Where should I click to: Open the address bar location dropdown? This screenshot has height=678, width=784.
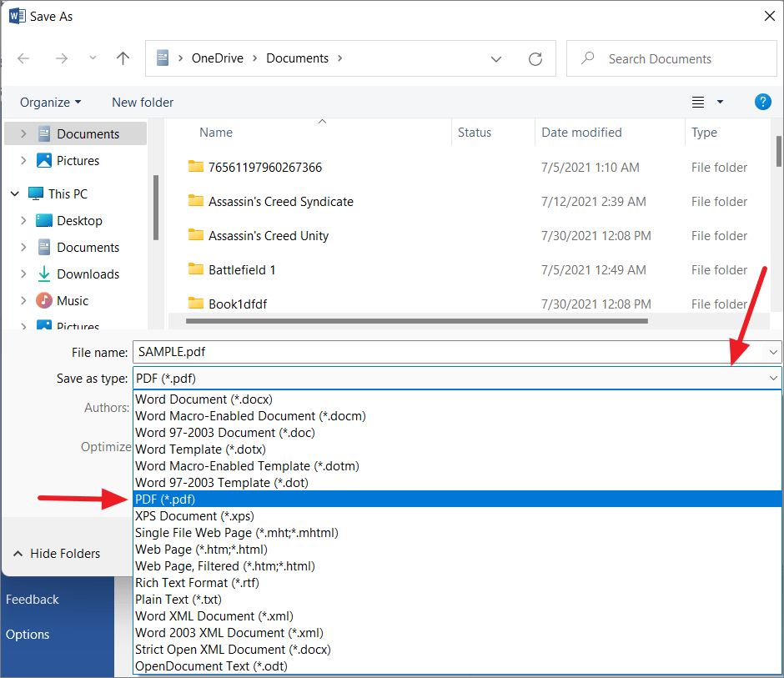(496, 58)
